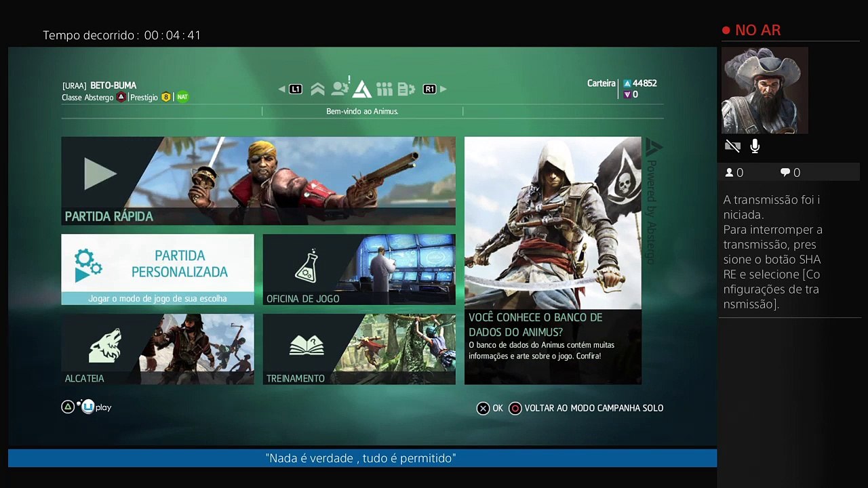The image size is (868, 488).
Task: Select the Partida Personalizada tile
Action: tap(158, 269)
